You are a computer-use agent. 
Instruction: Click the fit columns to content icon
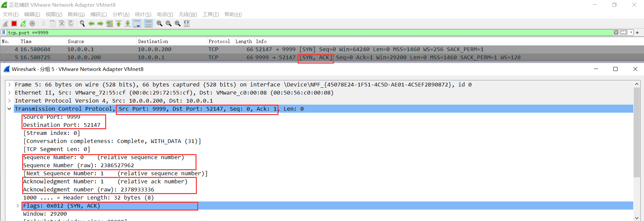[187, 24]
